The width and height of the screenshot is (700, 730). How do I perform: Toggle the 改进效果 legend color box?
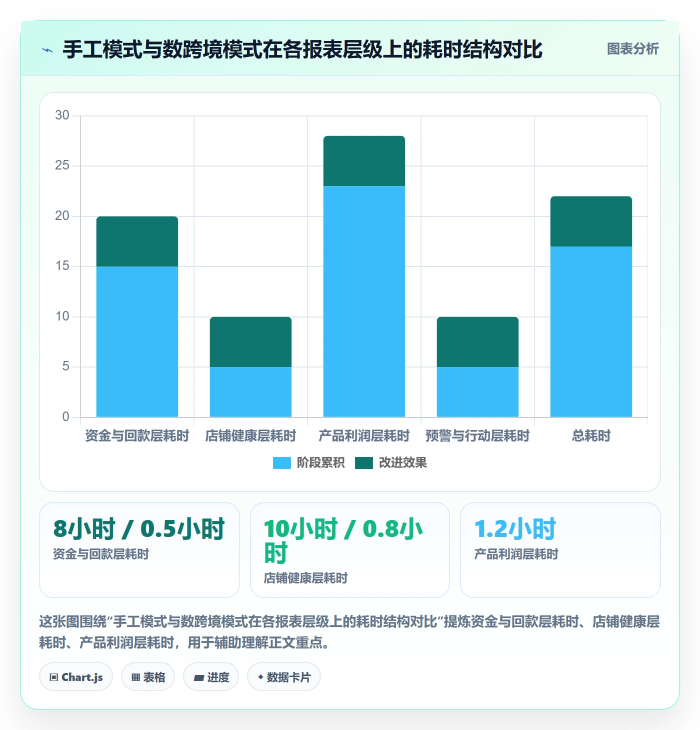(x=364, y=463)
